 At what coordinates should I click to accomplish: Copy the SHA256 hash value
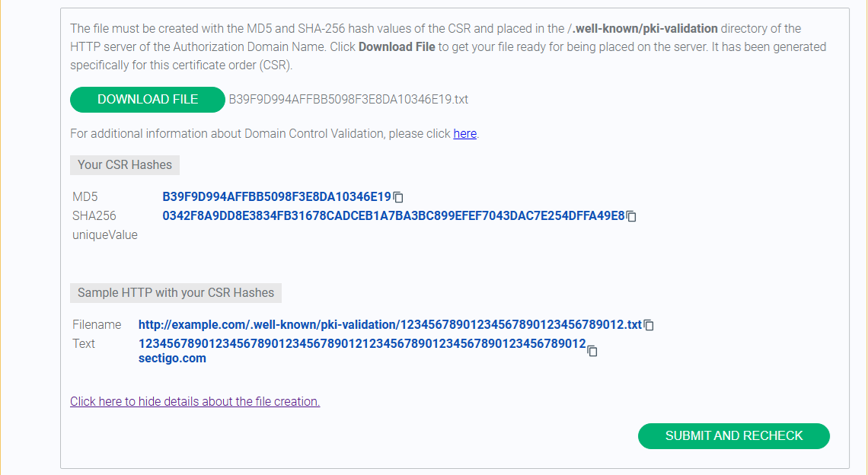point(632,216)
